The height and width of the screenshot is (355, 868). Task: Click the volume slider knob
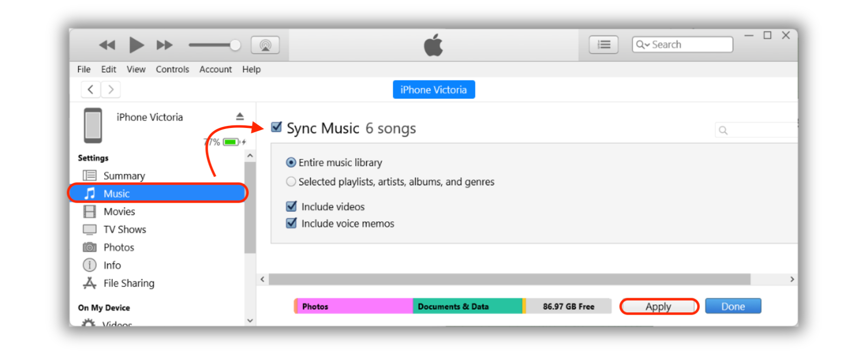coord(235,45)
